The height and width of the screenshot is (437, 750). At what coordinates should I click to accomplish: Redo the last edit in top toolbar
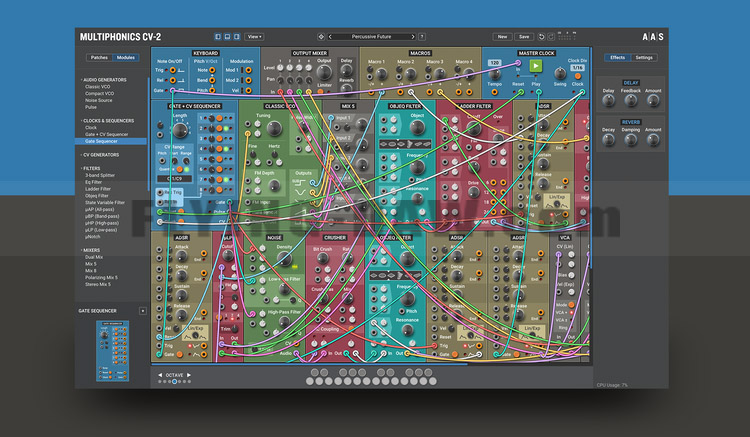pyautogui.click(x=551, y=37)
